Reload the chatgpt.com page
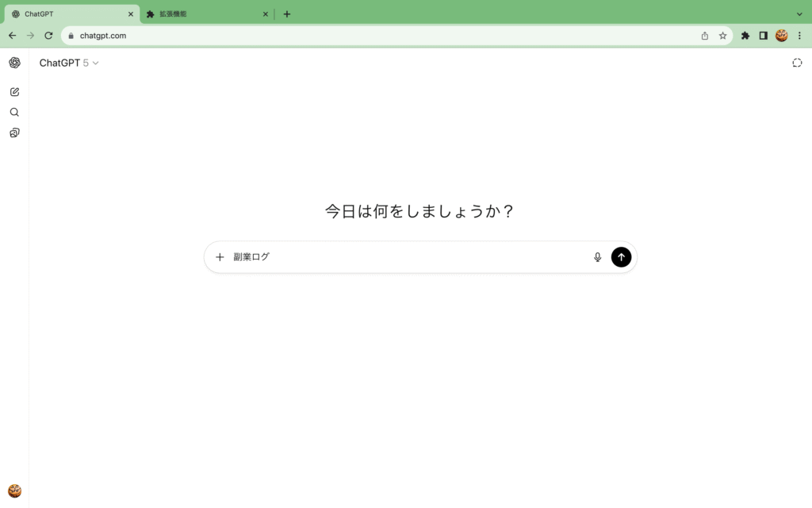Image resolution: width=812 pixels, height=508 pixels. point(48,36)
